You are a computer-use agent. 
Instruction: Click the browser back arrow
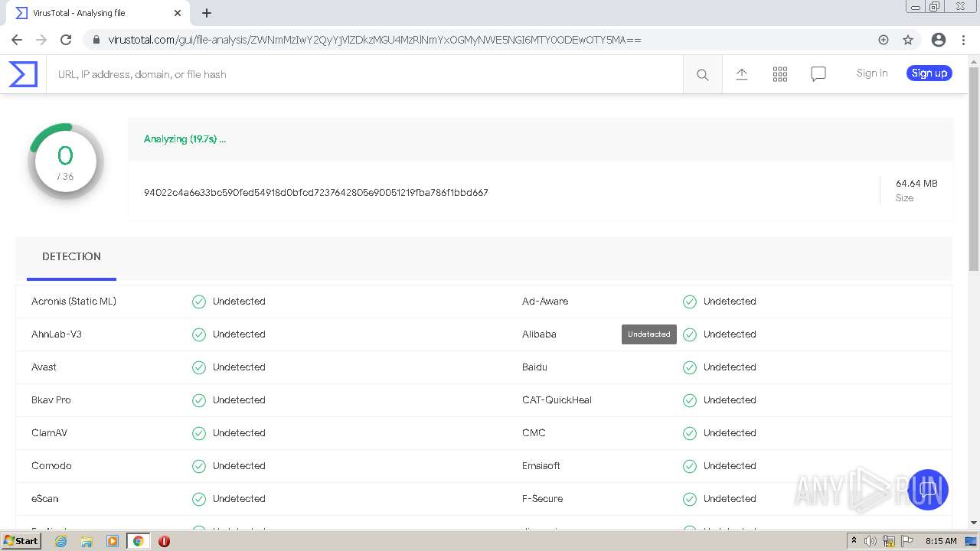(17, 40)
